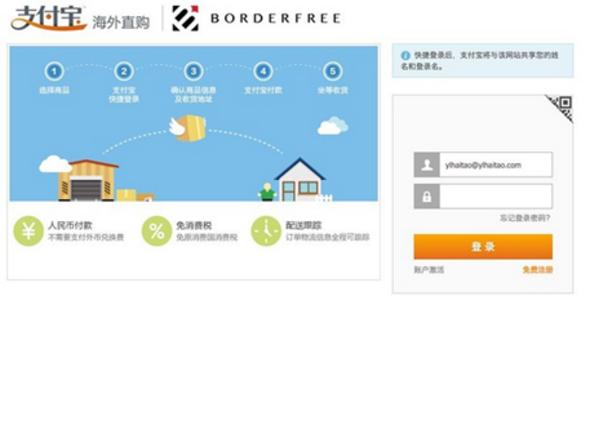Click the 配送跟踪 heading
Image resolution: width=589 pixels, height=434 pixels.
(x=304, y=225)
